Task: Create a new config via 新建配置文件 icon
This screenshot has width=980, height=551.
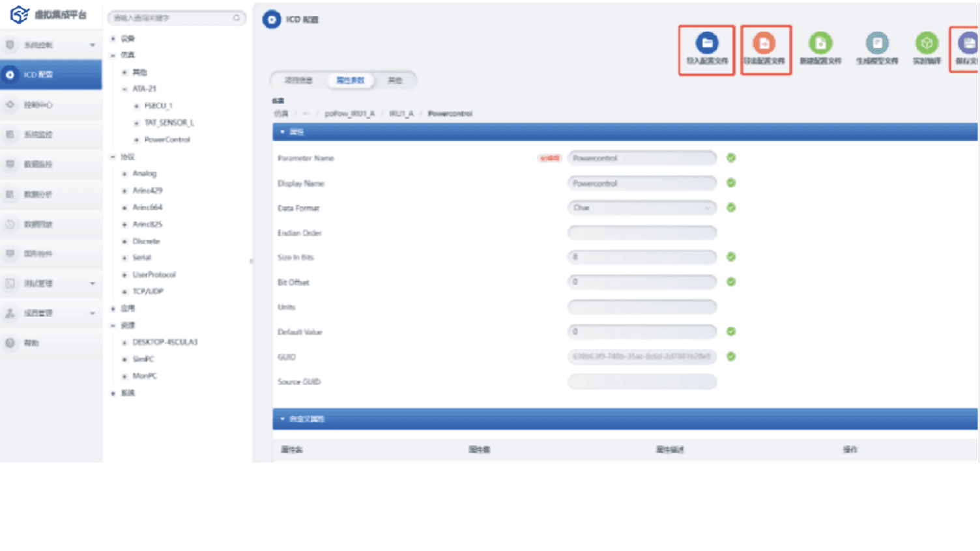Action: 820,46
